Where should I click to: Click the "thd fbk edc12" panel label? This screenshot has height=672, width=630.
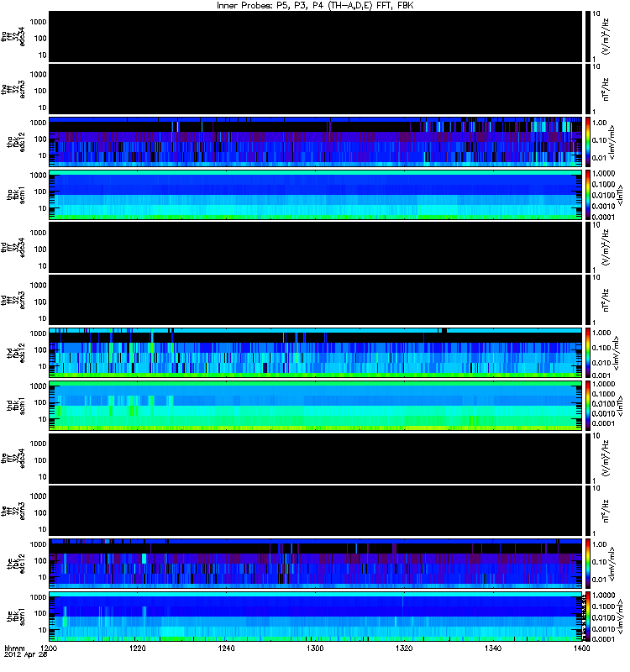16,353
